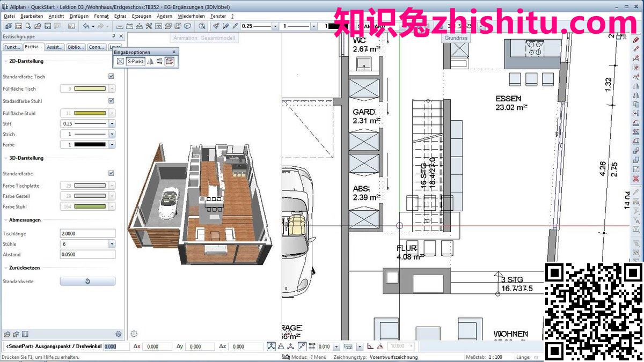Switch to the Assist... tab
The image size is (644, 362).
pos(55,47)
